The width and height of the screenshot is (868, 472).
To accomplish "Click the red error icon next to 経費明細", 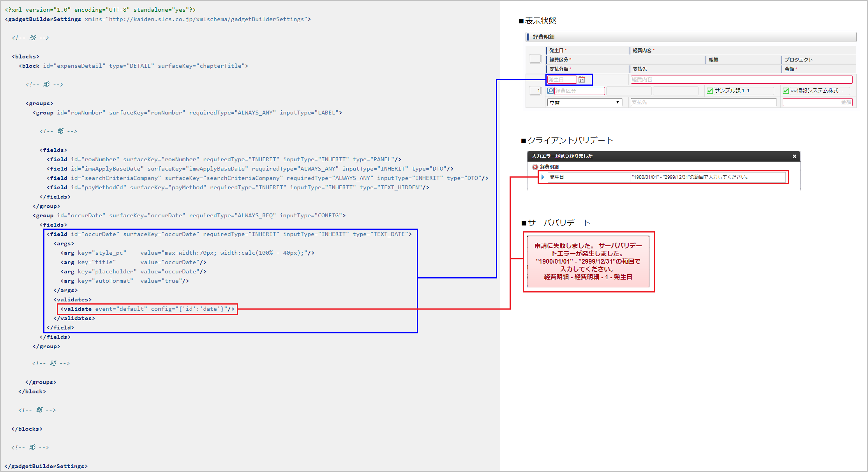I will click(535, 167).
